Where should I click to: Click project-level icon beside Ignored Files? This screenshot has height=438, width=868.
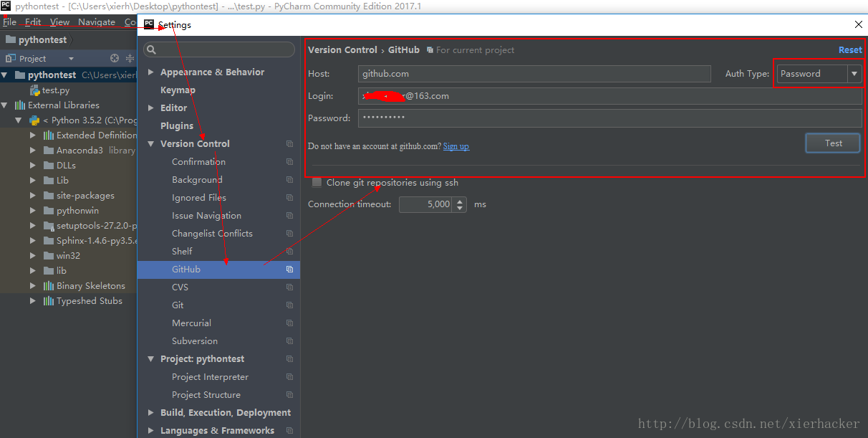[289, 198]
